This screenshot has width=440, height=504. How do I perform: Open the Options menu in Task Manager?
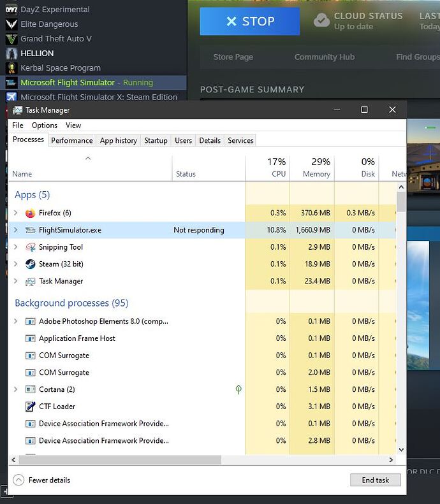click(44, 126)
